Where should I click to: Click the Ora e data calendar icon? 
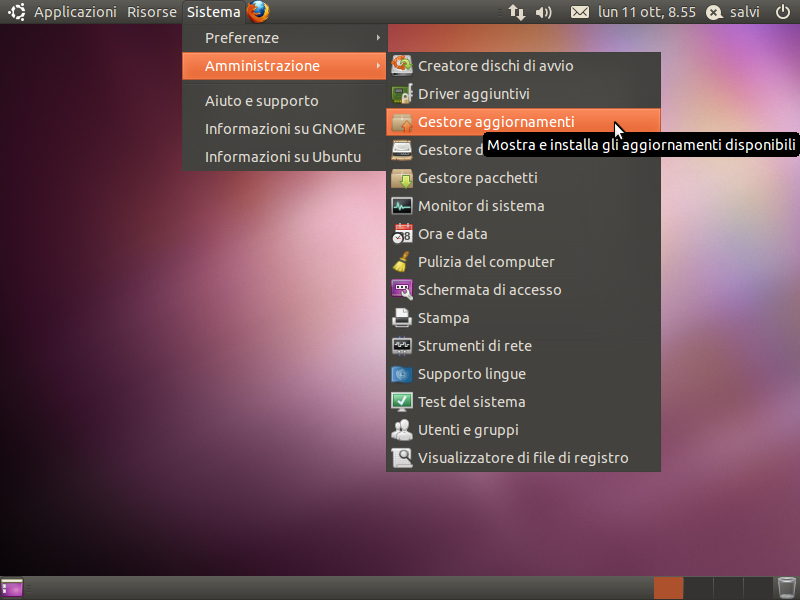402,234
